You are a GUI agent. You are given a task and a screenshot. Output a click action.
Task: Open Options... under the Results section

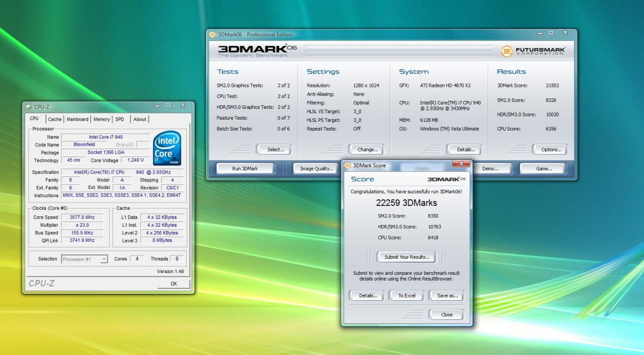click(551, 150)
